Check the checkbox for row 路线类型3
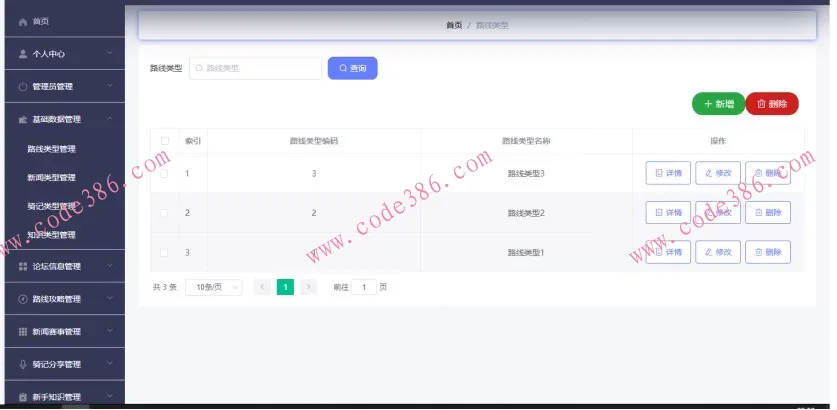Viewport: 837px width, 410px height. 164,174
